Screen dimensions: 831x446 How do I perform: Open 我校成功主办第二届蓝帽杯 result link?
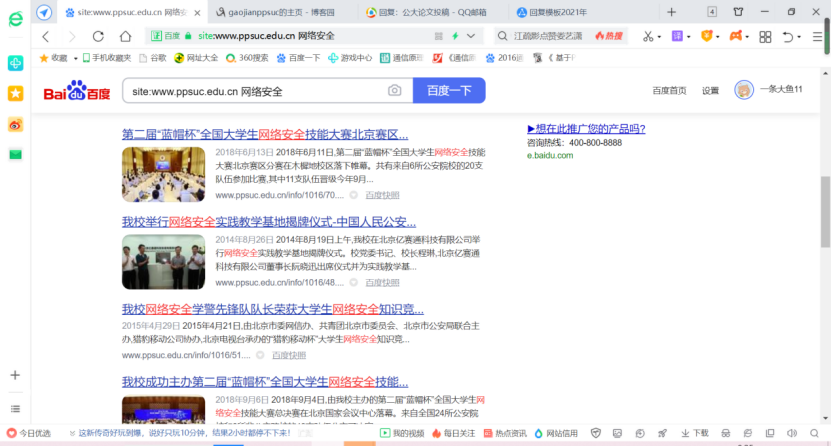(x=265, y=381)
